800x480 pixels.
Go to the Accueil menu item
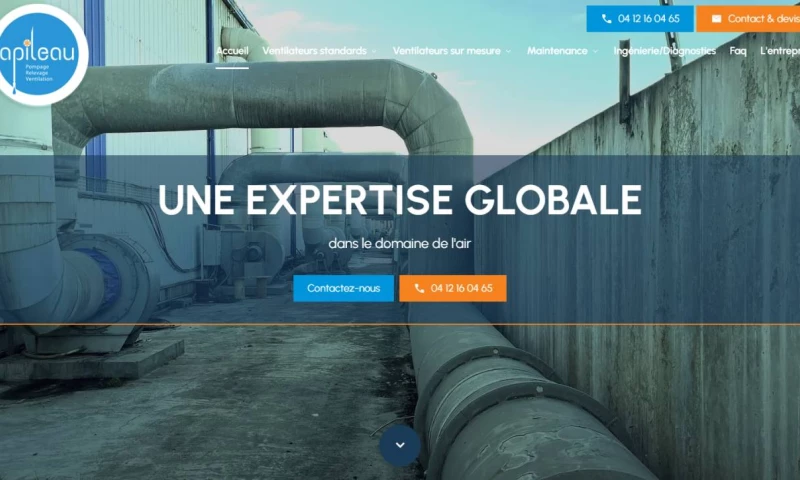tap(232, 50)
